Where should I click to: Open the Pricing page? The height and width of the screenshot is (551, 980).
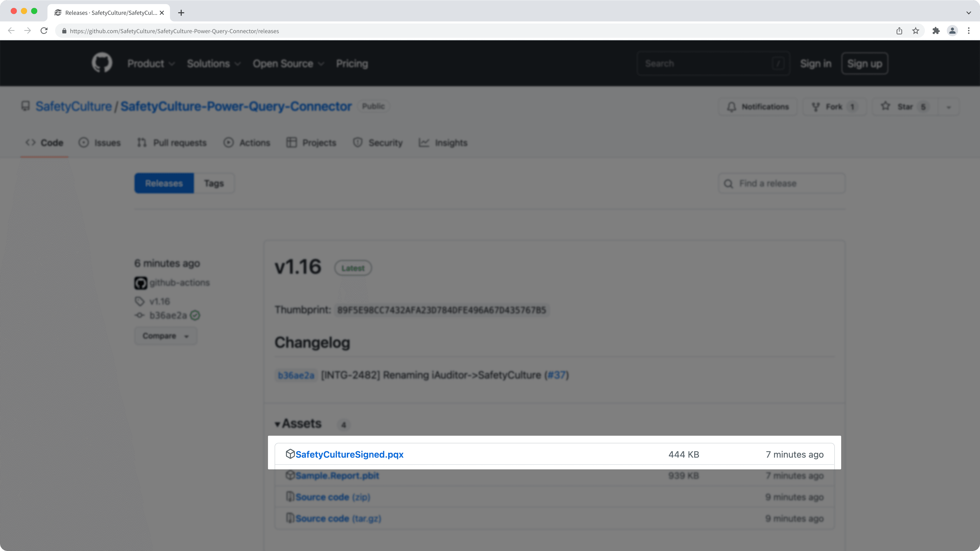pyautogui.click(x=352, y=64)
